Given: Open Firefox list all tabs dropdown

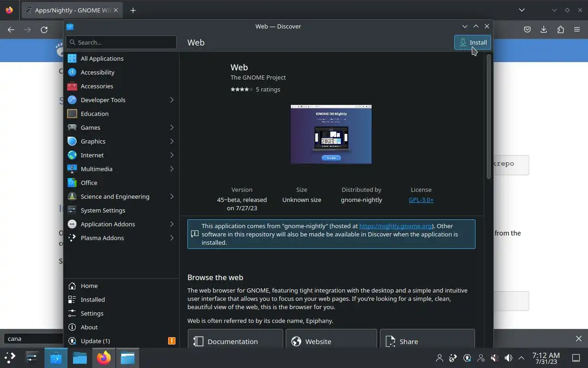Looking at the screenshot, I should coord(522,10).
